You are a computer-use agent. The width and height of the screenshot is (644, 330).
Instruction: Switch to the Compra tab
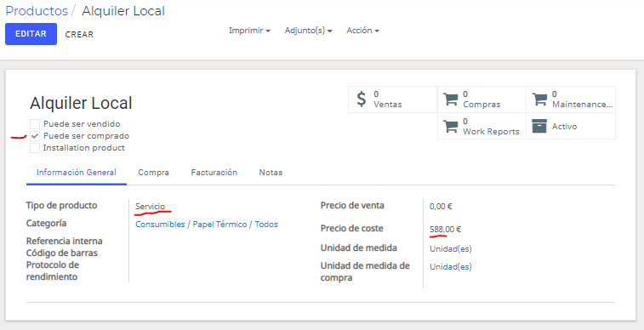pyautogui.click(x=154, y=173)
